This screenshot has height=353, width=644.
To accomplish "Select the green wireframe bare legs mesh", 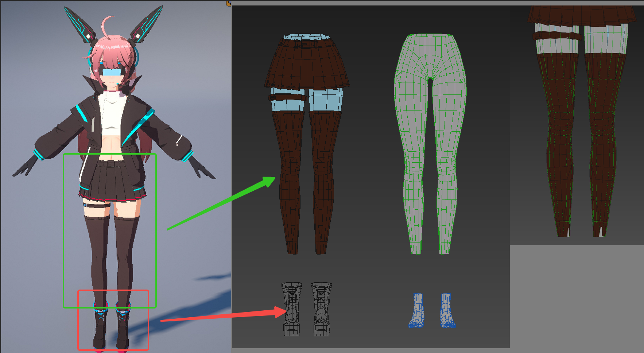I will (430, 144).
